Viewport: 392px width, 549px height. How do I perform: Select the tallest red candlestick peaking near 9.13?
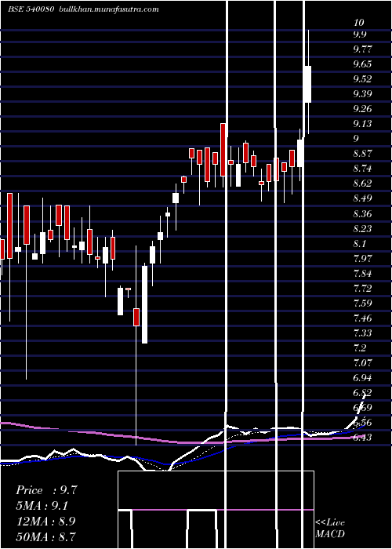(223, 150)
